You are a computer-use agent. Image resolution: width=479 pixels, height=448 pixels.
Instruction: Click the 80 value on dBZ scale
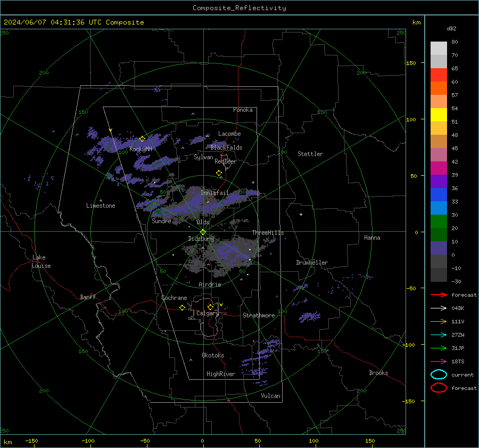455,42
